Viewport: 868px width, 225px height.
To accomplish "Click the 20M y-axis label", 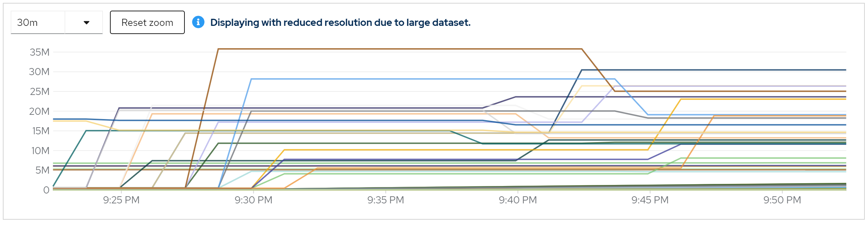I will point(39,111).
